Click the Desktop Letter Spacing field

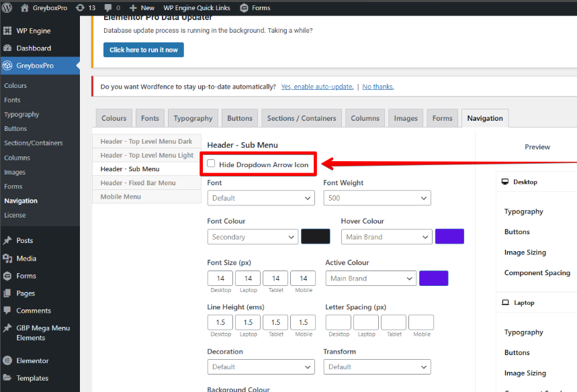click(x=338, y=322)
